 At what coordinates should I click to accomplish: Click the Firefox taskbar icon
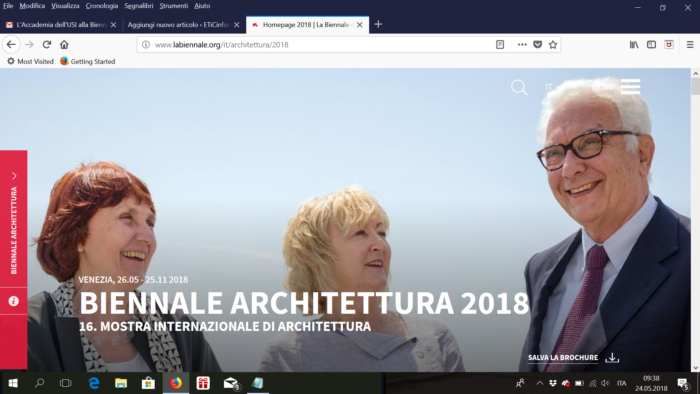click(176, 383)
